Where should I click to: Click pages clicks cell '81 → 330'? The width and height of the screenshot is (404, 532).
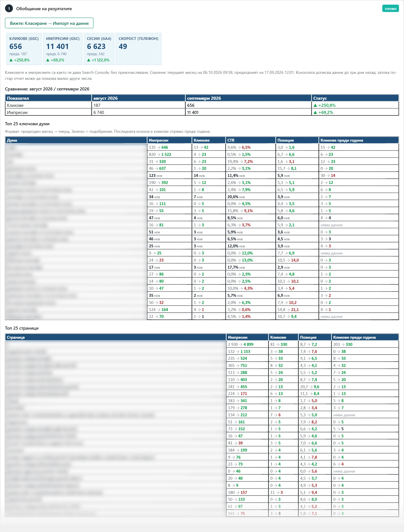[x=283, y=344]
